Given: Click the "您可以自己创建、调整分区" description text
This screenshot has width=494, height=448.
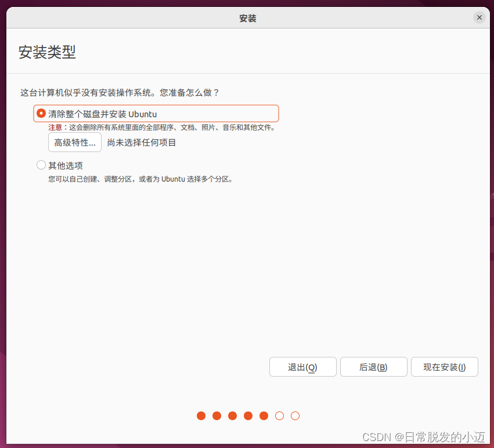Looking at the screenshot, I should (141, 179).
